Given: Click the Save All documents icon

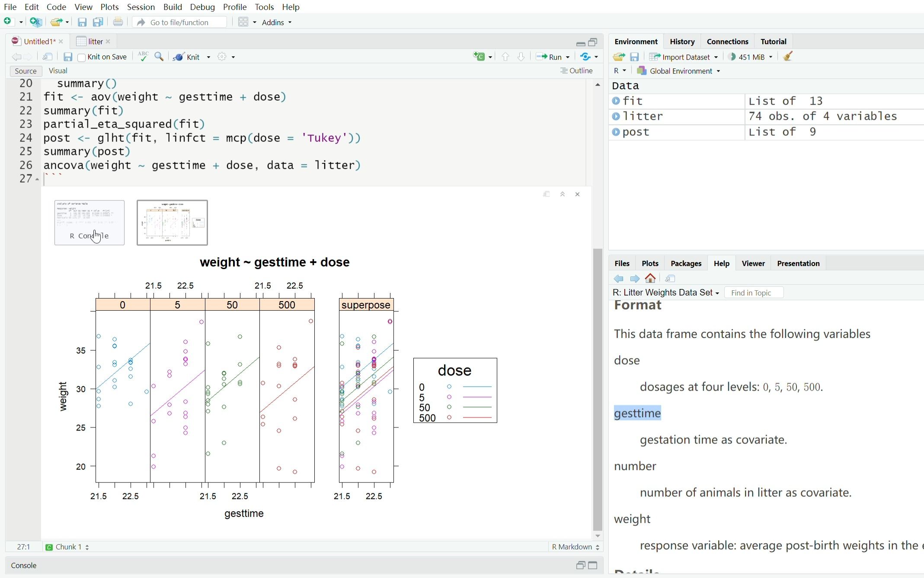Looking at the screenshot, I should click(x=99, y=22).
